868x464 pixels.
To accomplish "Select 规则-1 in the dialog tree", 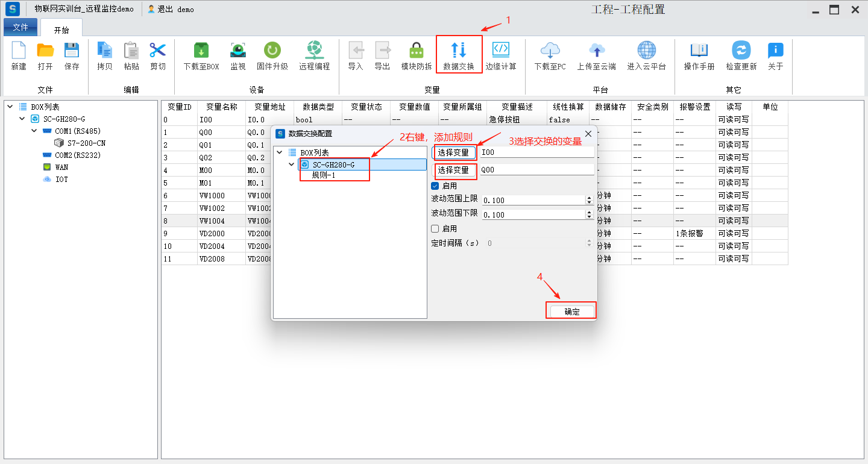I will pyautogui.click(x=323, y=175).
